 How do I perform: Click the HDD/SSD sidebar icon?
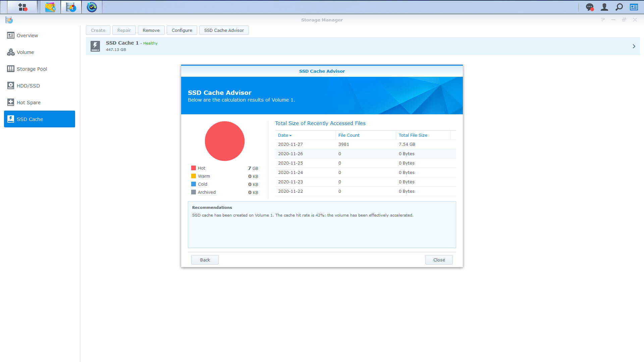pos(11,86)
